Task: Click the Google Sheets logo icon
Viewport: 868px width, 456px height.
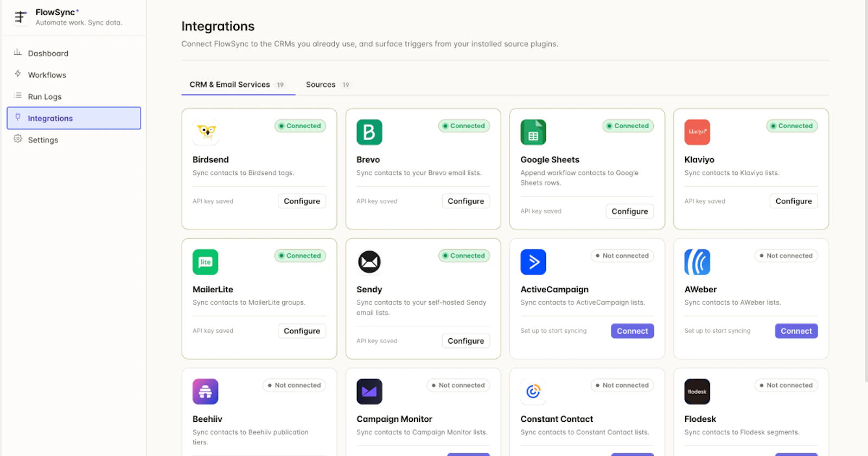Action: click(533, 132)
